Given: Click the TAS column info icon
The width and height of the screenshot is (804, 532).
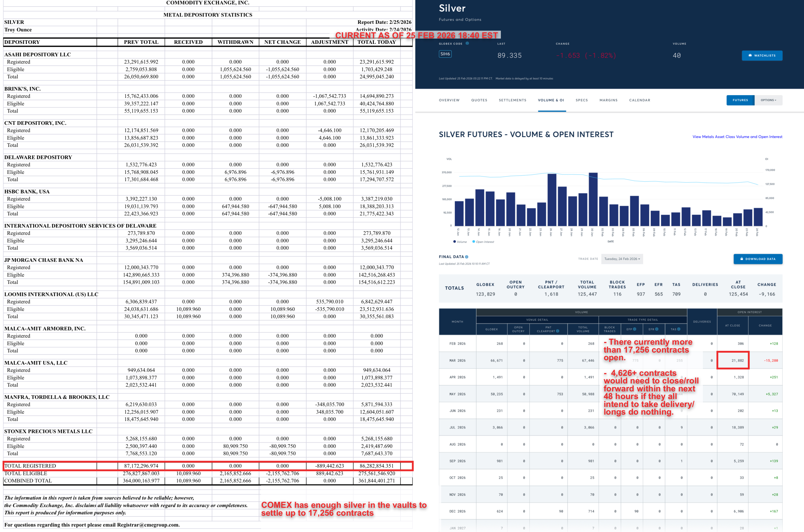Looking at the screenshot, I should coord(679,329).
